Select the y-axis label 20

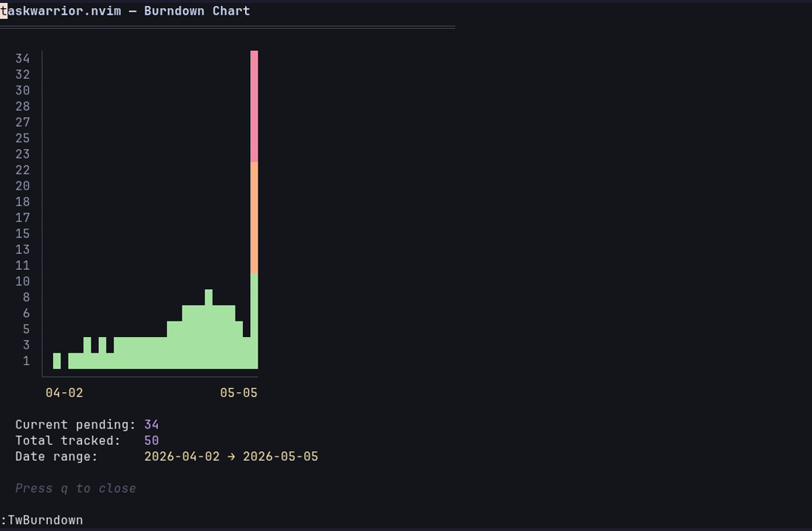pyautogui.click(x=23, y=186)
